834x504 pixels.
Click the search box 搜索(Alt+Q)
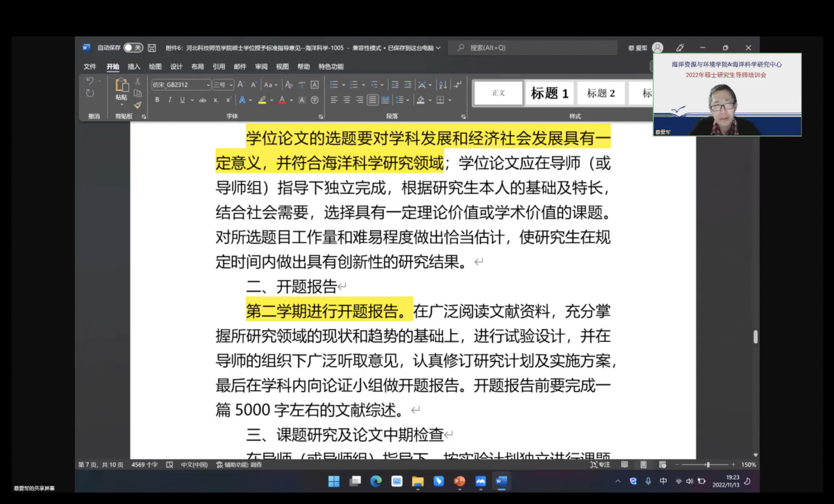pos(534,48)
